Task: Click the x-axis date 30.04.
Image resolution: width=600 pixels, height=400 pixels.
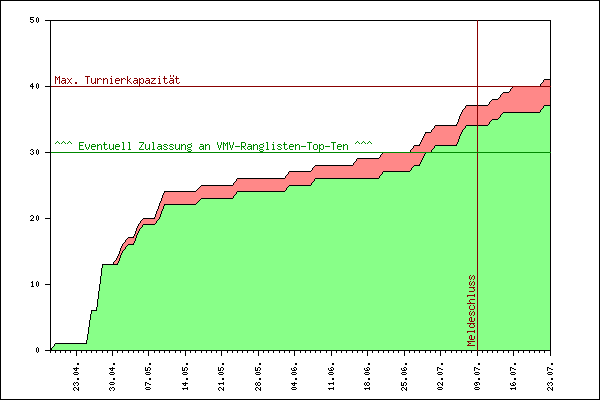Action: click(112, 377)
